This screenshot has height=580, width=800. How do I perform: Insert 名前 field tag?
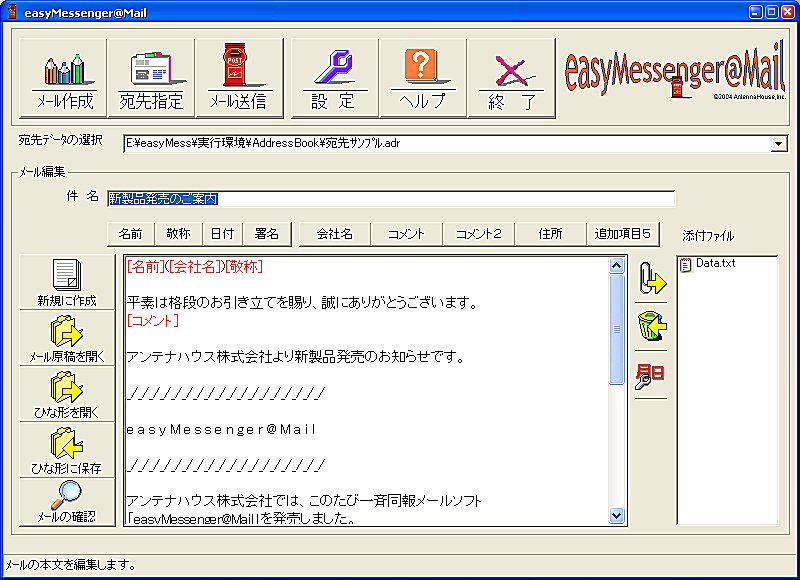click(x=131, y=234)
